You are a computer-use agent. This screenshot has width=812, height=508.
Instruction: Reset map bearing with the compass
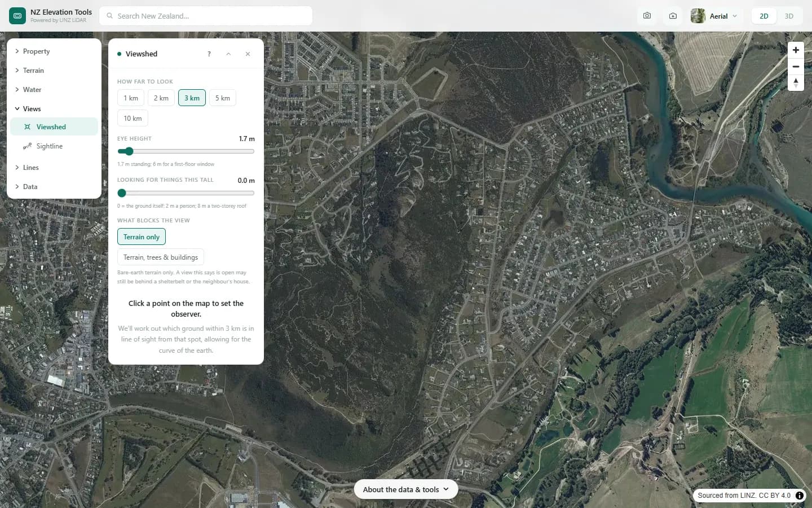(x=796, y=83)
